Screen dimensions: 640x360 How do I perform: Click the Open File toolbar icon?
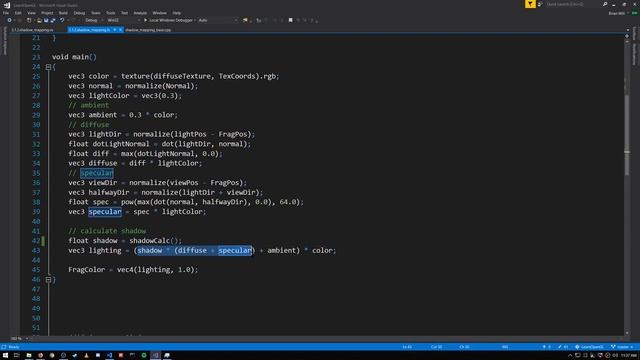(39, 20)
